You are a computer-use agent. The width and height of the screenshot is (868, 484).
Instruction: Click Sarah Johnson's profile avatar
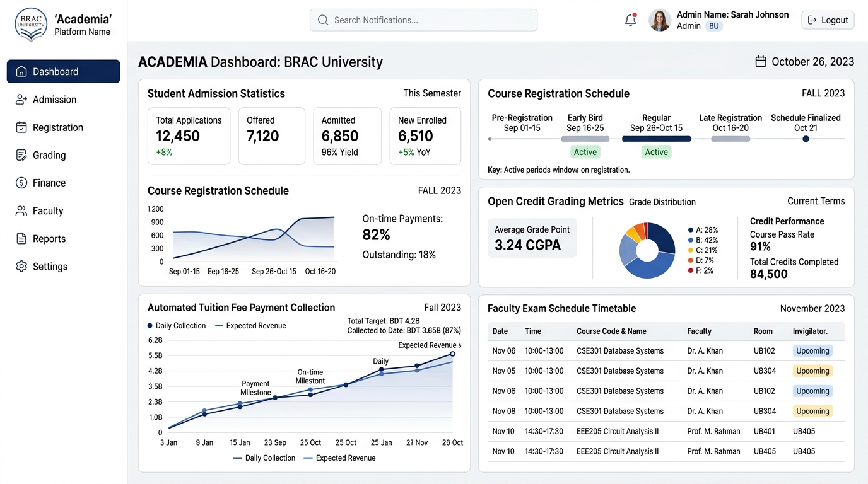point(660,20)
